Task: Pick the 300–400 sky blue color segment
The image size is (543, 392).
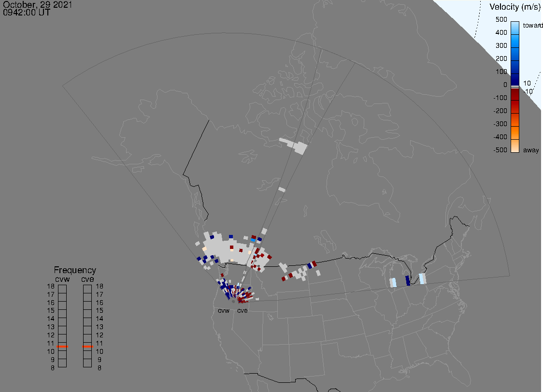Action: coord(515,41)
